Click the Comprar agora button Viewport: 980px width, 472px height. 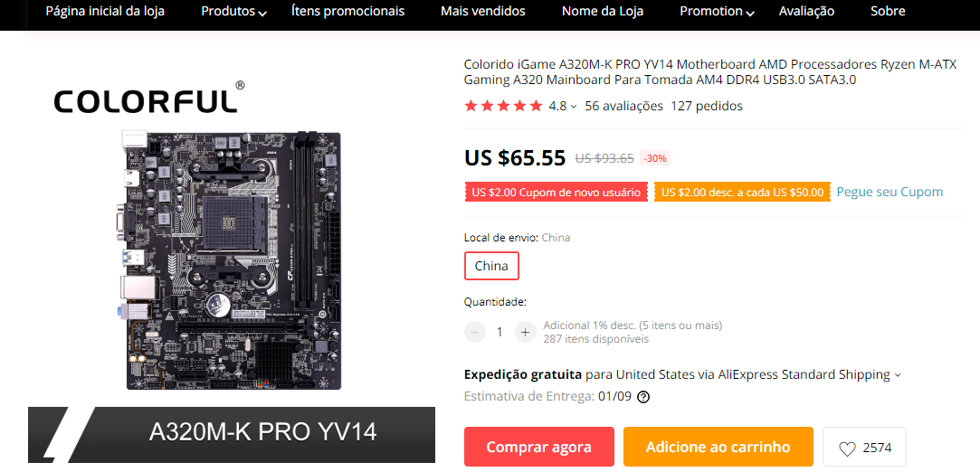538,447
